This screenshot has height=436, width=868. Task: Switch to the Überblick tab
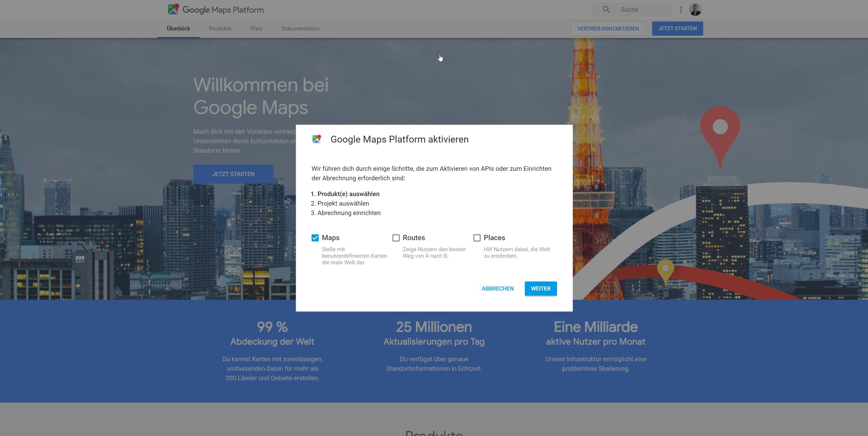tap(178, 28)
